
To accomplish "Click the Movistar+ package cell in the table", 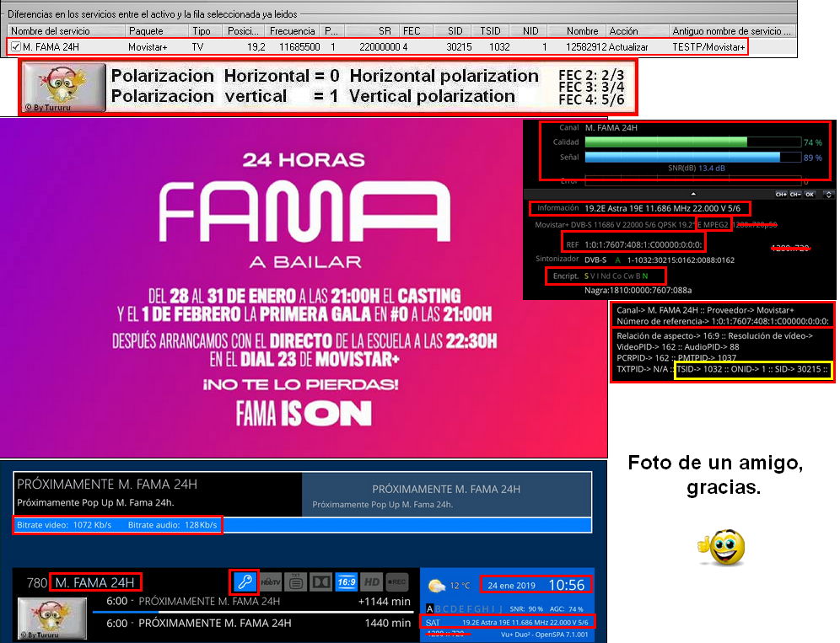I will pos(148,47).
